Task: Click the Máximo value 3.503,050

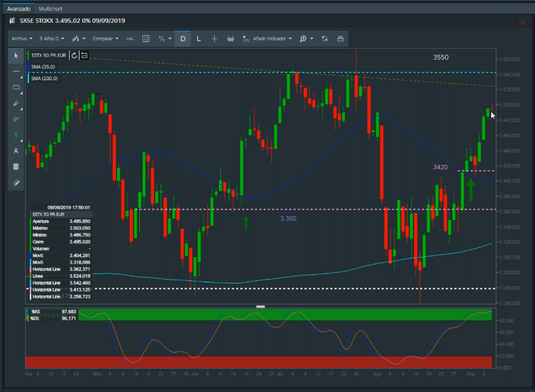Action: click(80, 228)
